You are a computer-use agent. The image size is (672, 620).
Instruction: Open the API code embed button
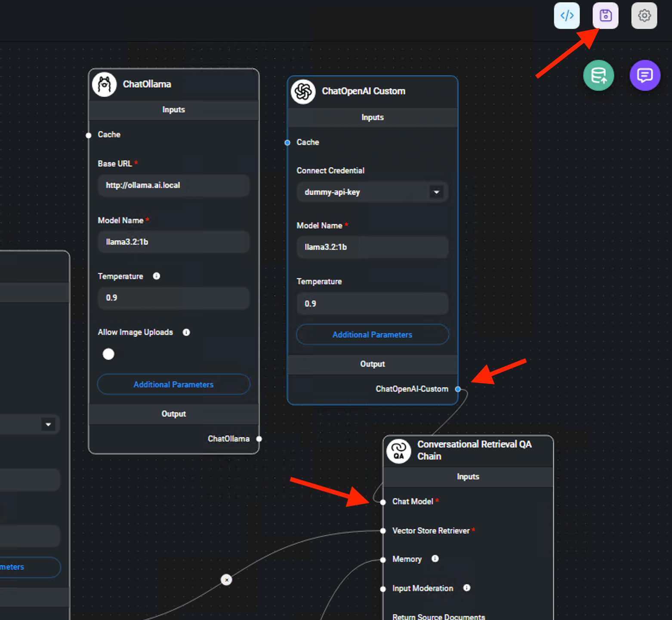pos(567,16)
